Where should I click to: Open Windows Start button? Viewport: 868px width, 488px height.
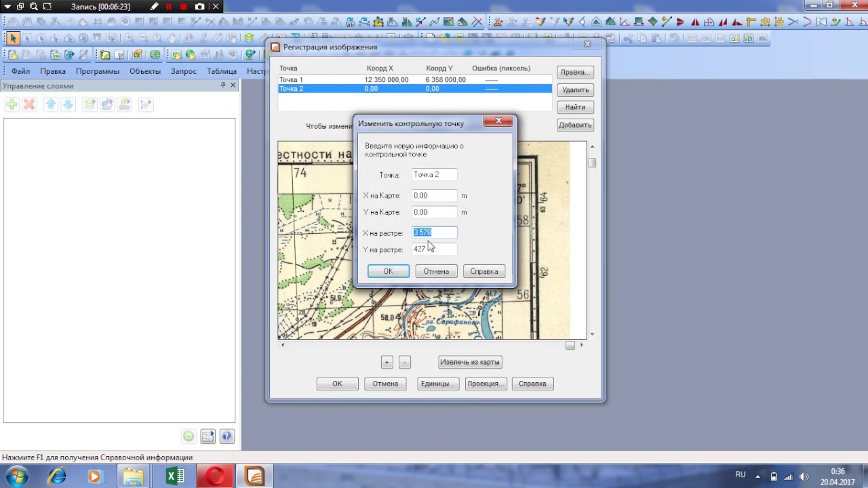click(18, 476)
